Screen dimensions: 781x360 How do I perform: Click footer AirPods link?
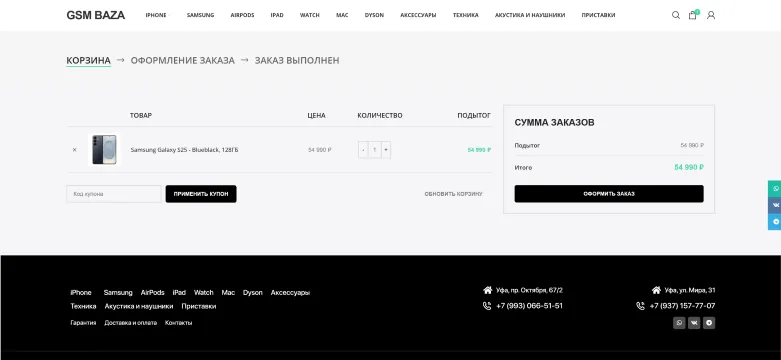tap(152, 293)
